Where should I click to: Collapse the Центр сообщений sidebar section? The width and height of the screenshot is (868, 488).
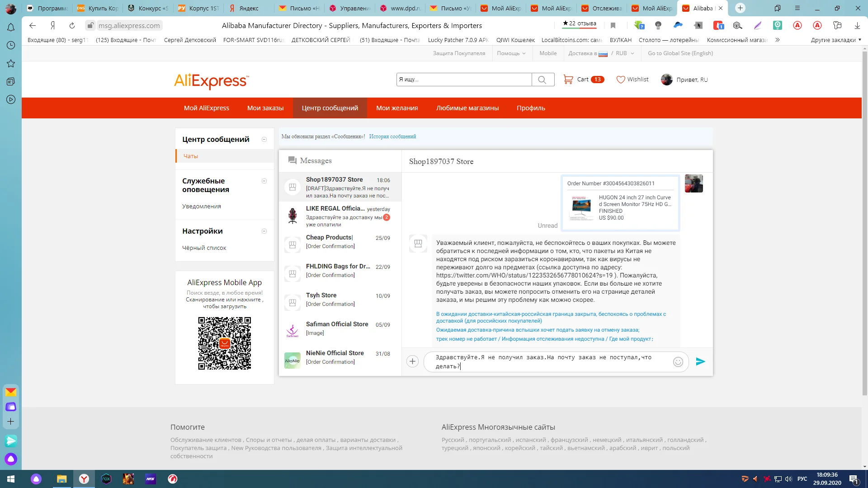click(x=264, y=140)
